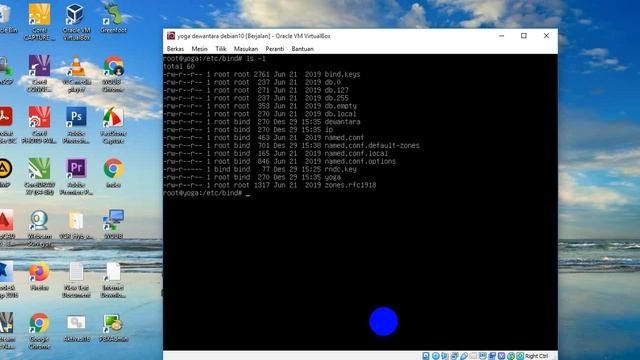Minimize the VirtualBox window

(501, 36)
